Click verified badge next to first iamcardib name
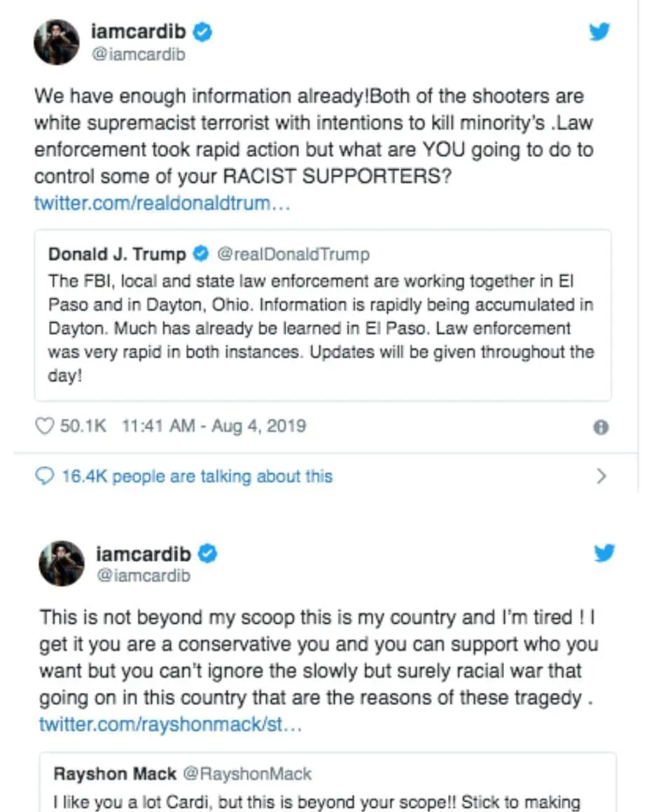 click(x=203, y=31)
